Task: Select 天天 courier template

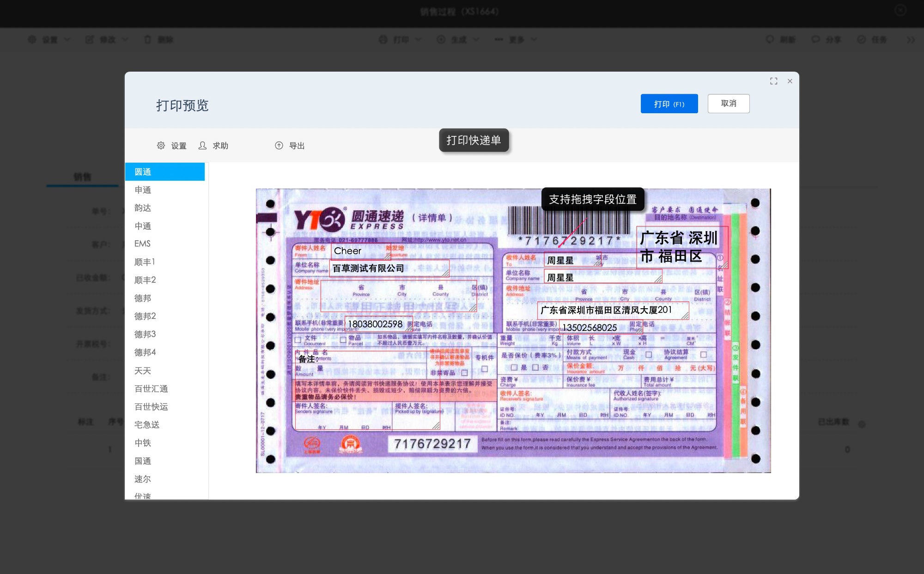Action: click(x=165, y=371)
